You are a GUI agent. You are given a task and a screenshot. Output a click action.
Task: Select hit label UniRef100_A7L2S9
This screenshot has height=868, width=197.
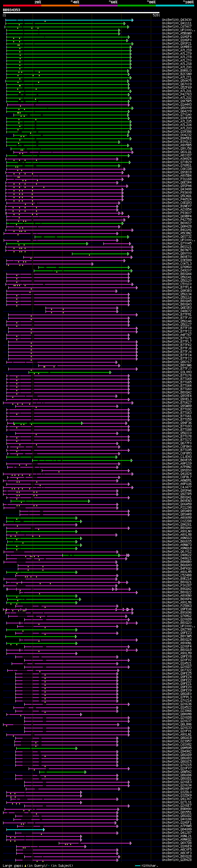tap(177, 50)
